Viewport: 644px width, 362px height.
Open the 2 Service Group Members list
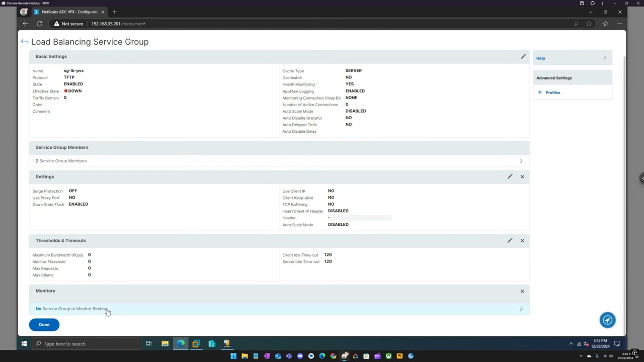(279, 161)
